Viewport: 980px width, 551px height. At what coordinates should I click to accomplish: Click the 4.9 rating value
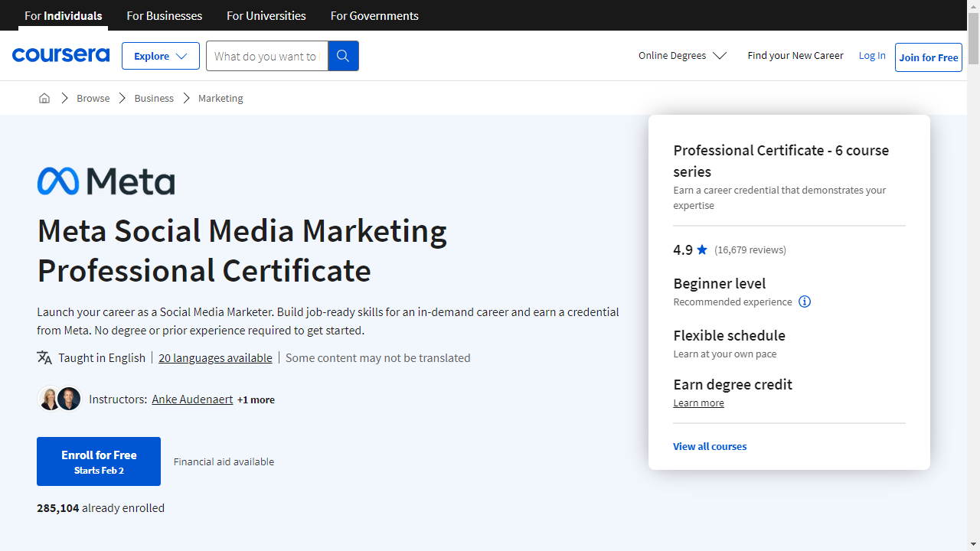click(683, 249)
